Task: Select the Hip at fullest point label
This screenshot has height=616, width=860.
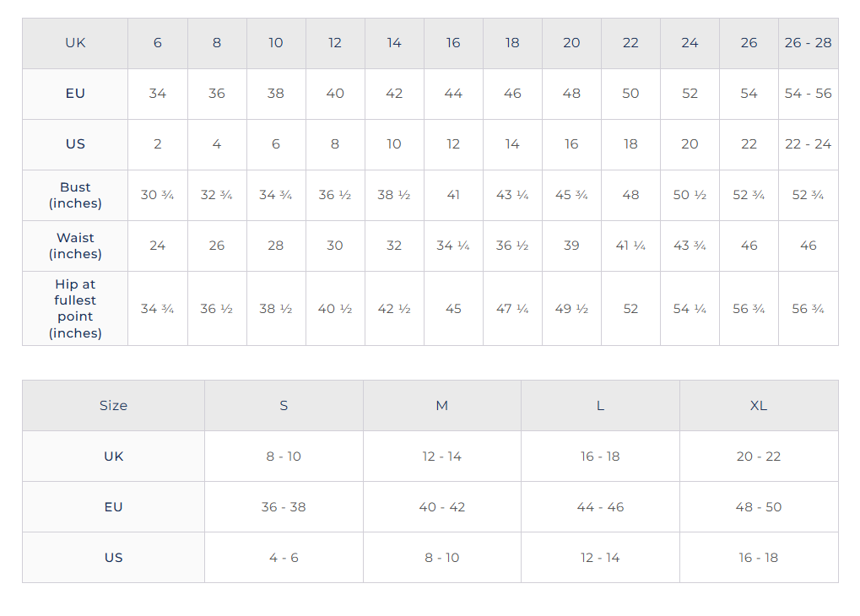Action: (x=75, y=308)
